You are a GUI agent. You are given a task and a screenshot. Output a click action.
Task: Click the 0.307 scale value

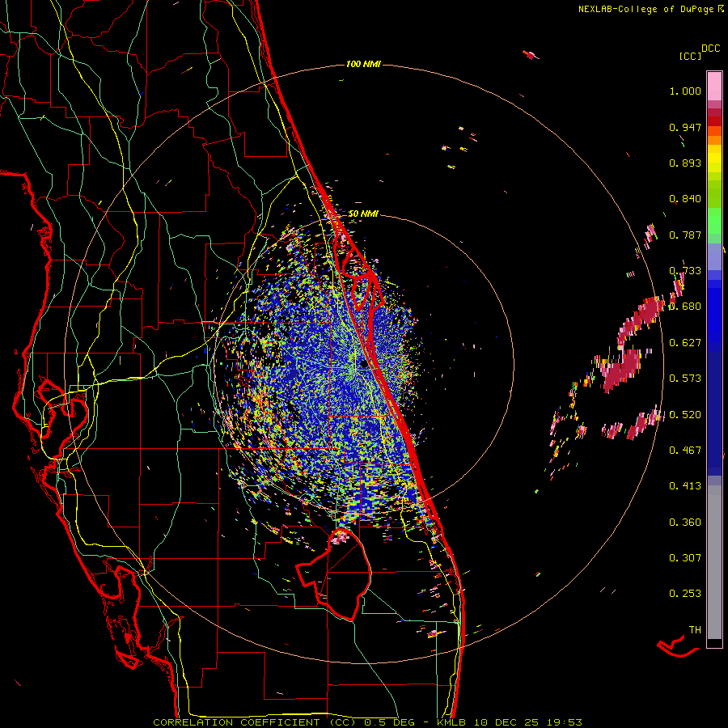tap(685, 558)
